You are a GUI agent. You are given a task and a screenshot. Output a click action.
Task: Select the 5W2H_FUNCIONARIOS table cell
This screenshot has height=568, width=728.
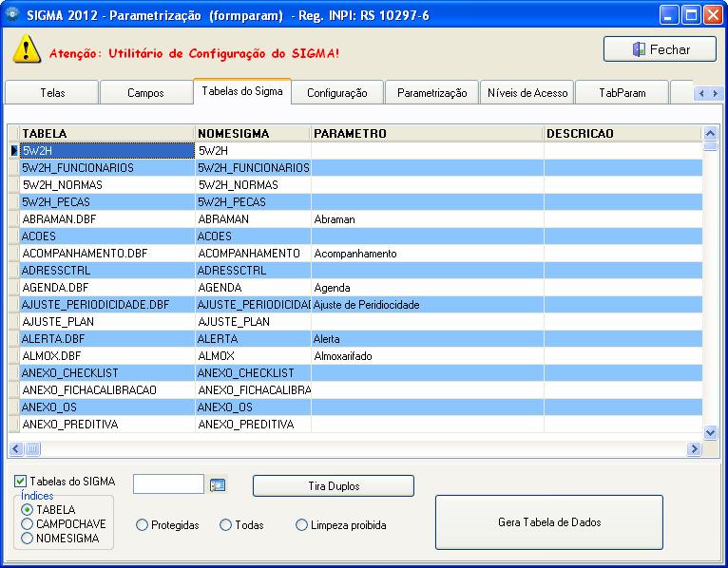(x=107, y=167)
